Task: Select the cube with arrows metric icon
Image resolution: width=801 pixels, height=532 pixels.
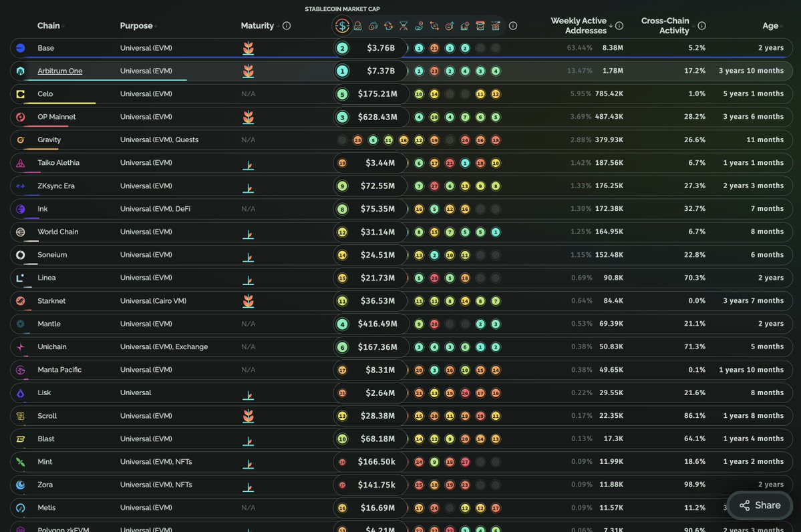Action: click(388, 25)
